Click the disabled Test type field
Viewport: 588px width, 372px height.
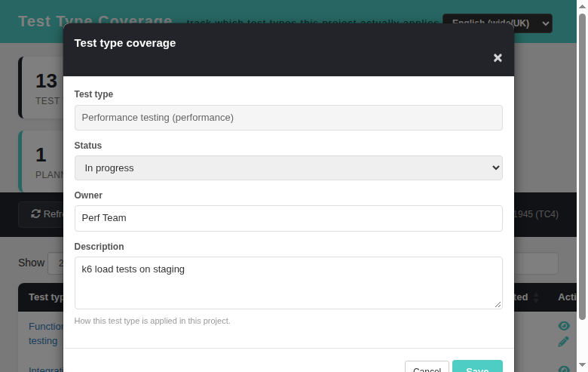289,118
